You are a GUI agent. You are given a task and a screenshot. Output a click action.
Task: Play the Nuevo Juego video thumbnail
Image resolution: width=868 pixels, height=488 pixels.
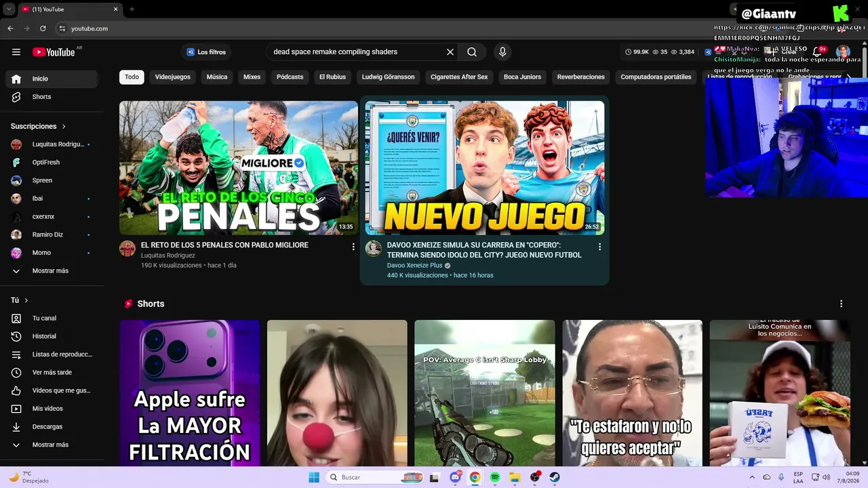click(485, 168)
